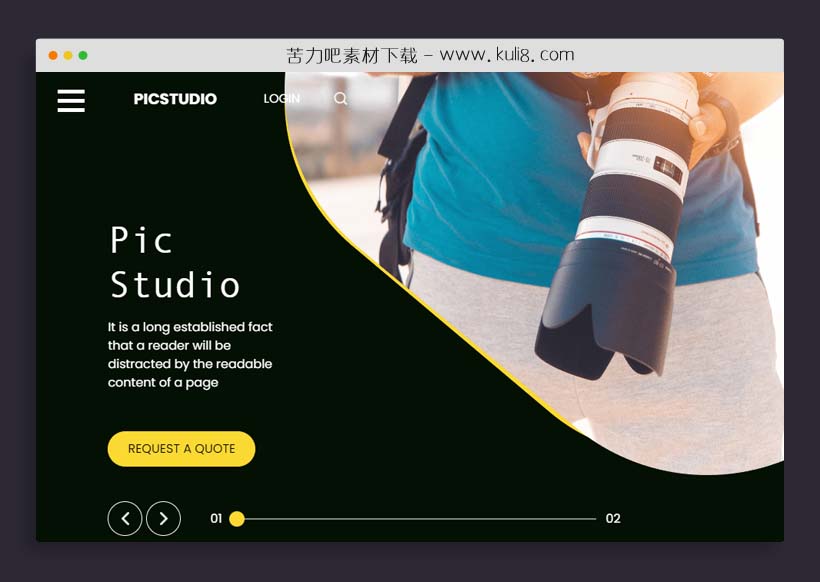Select the hero description paragraph
Image resolution: width=820 pixels, height=582 pixels.
click(189, 354)
